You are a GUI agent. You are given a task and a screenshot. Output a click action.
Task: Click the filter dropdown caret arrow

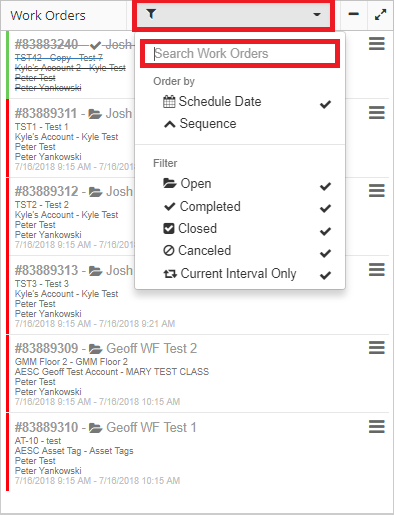pos(317,15)
